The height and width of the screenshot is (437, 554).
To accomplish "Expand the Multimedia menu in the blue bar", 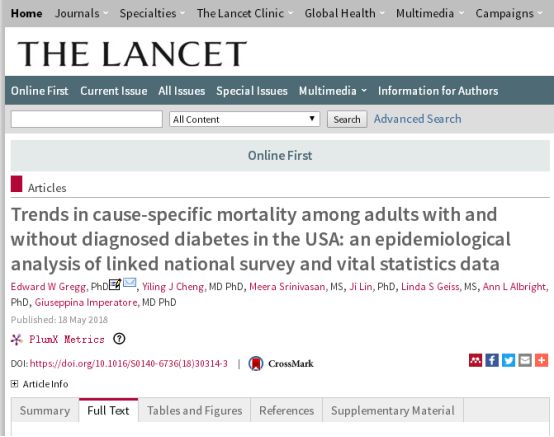I will pyautogui.click(x=332, y=91).
